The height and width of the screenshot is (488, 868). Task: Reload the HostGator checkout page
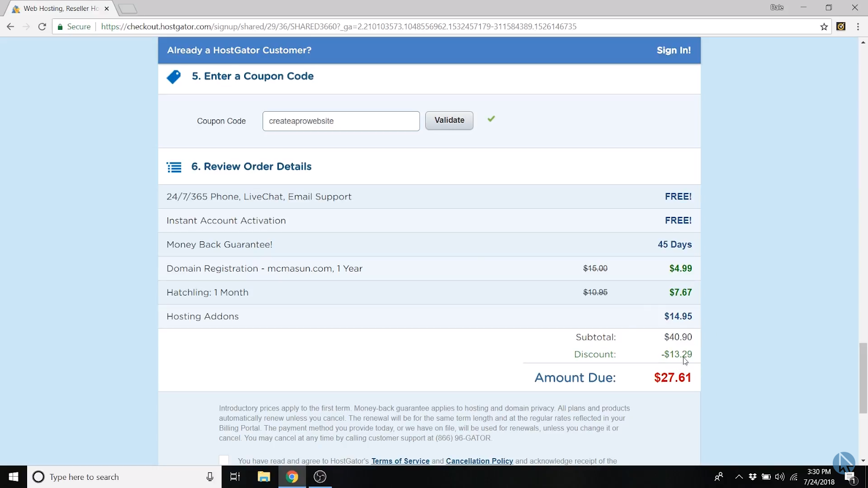coord(42,27)
